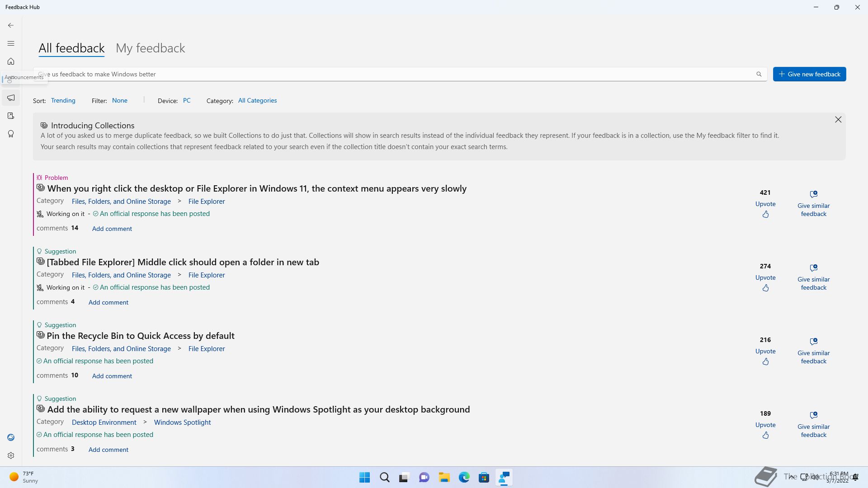Click the Give new feedback button
This screenshot has width=868, height=488.
[x=810, y=74]
